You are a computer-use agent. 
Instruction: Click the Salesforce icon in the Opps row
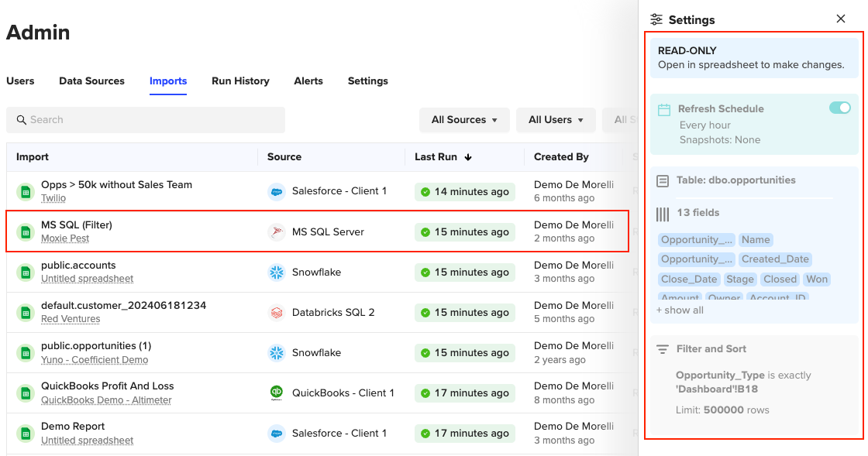pyautogui.click(x=277, y=191)
